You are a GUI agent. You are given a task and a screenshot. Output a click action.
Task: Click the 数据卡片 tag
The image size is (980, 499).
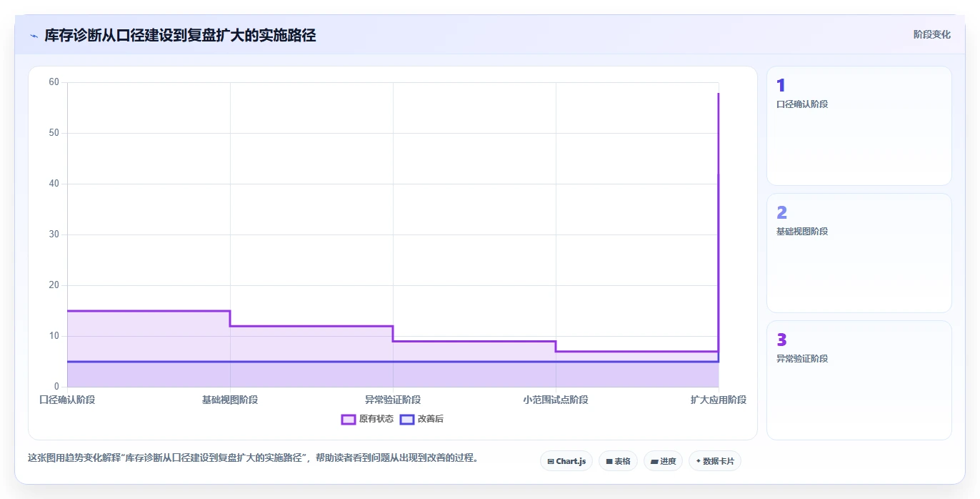(715, 461)
